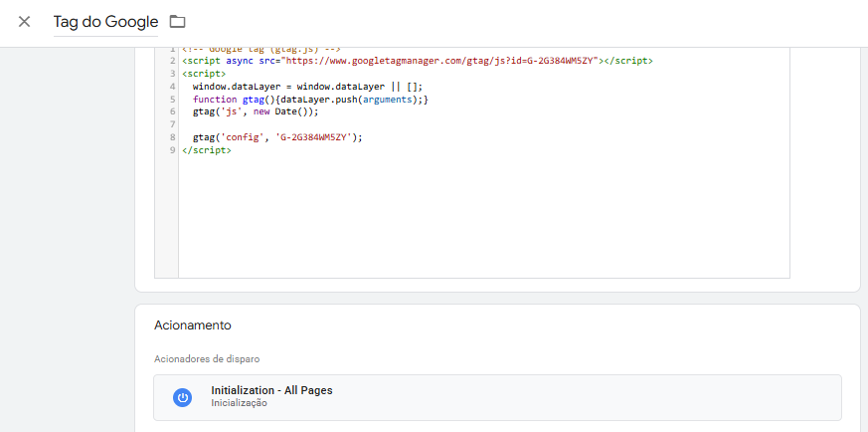Viewport: 868px width, 432px height.
Task: Open the 'Initialization - All Pages' trigger
Action: click(x=497, y=397)
